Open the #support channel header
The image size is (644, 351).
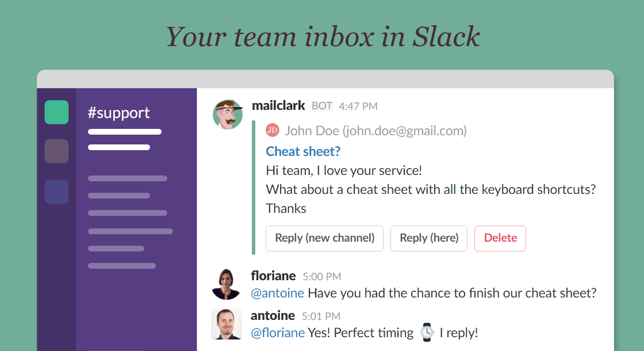[119, 113]
